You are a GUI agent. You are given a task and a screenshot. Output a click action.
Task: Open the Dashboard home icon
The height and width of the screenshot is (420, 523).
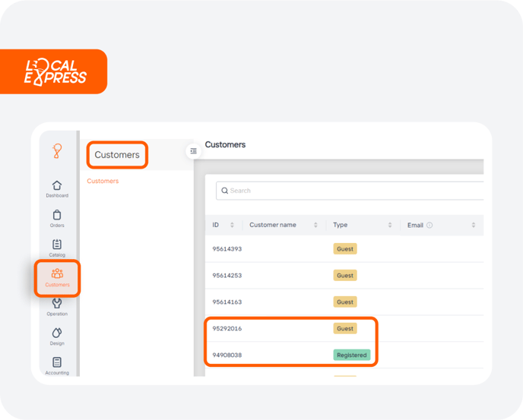[x=57, y=188]
